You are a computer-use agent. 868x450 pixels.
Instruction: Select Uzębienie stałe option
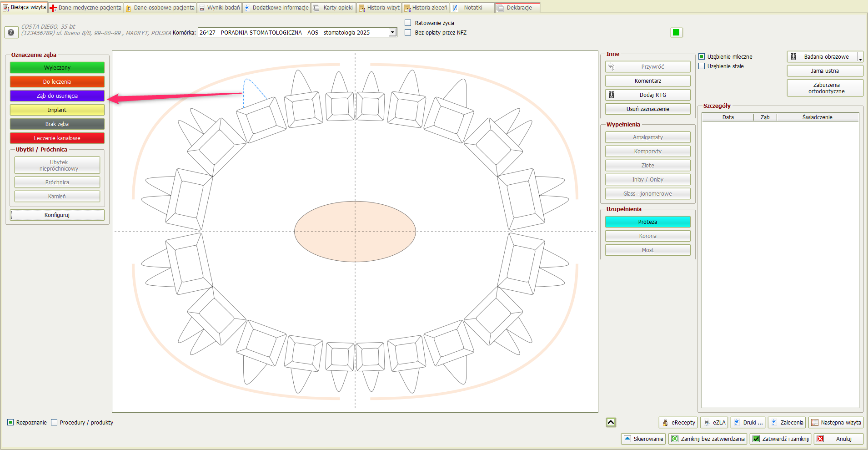[702, 66]
